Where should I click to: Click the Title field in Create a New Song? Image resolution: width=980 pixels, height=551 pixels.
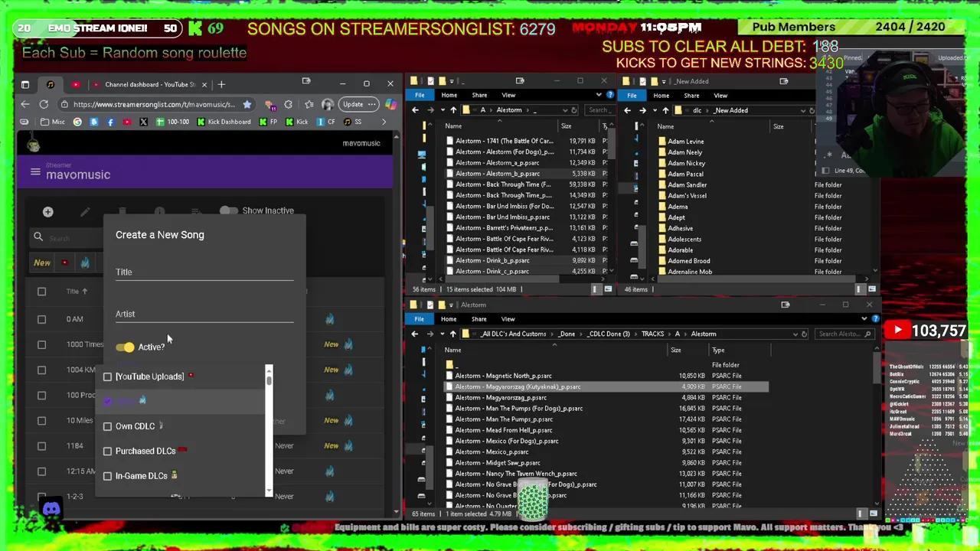(x=204, y=272)
